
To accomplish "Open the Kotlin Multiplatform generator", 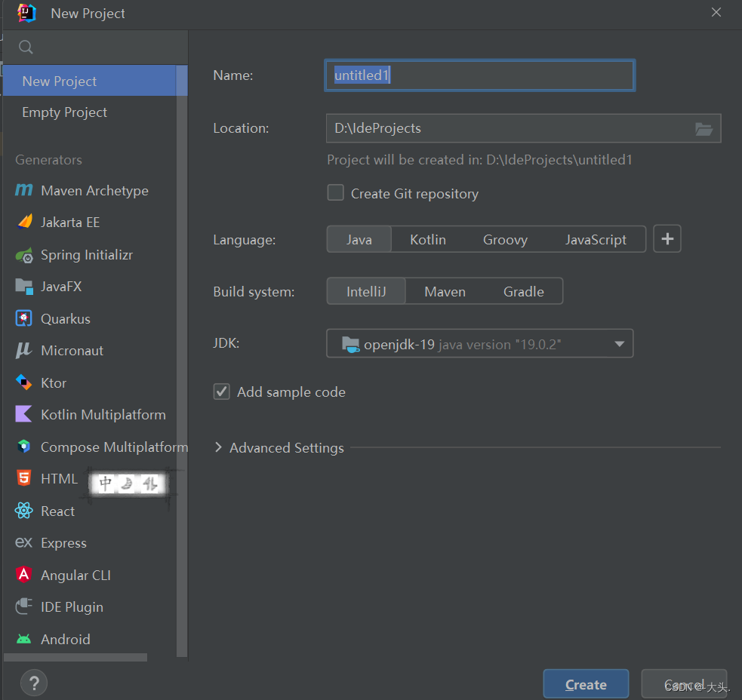I will (103, 414).
